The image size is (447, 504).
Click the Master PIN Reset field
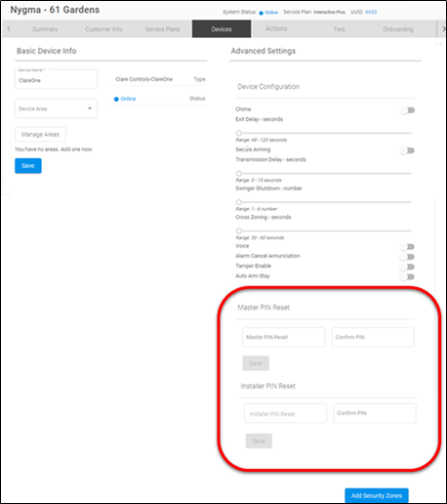[x=283, y=337]
